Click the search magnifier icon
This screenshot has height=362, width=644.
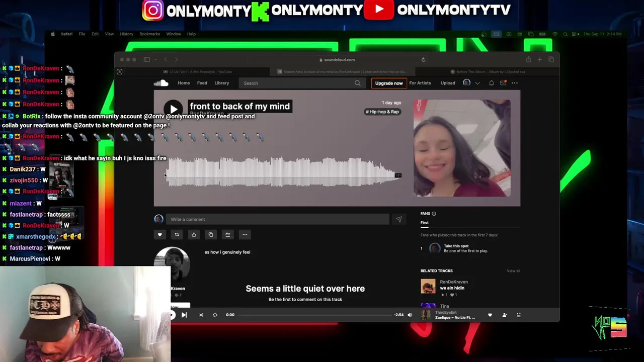(x=357, y=83)
